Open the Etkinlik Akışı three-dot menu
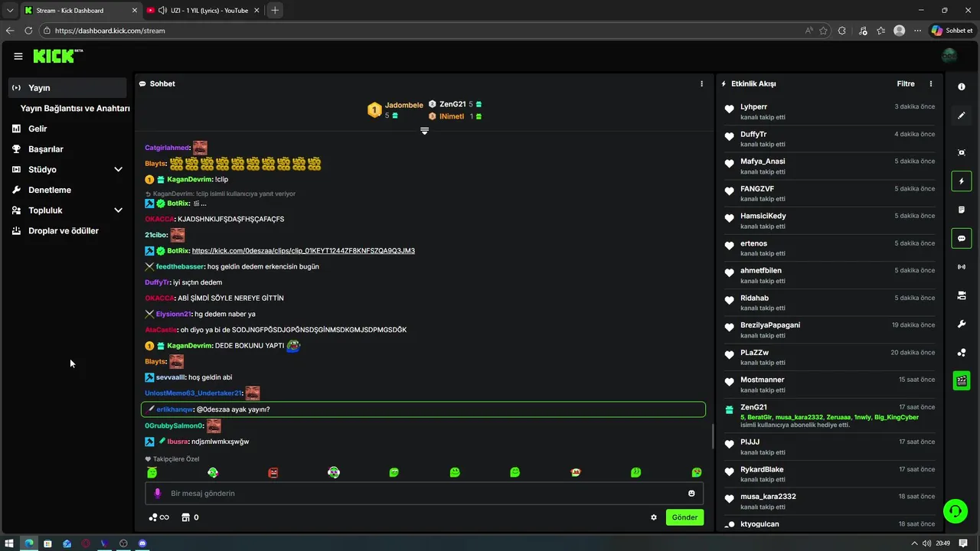The image size is (980, 551). pos(931,83)
